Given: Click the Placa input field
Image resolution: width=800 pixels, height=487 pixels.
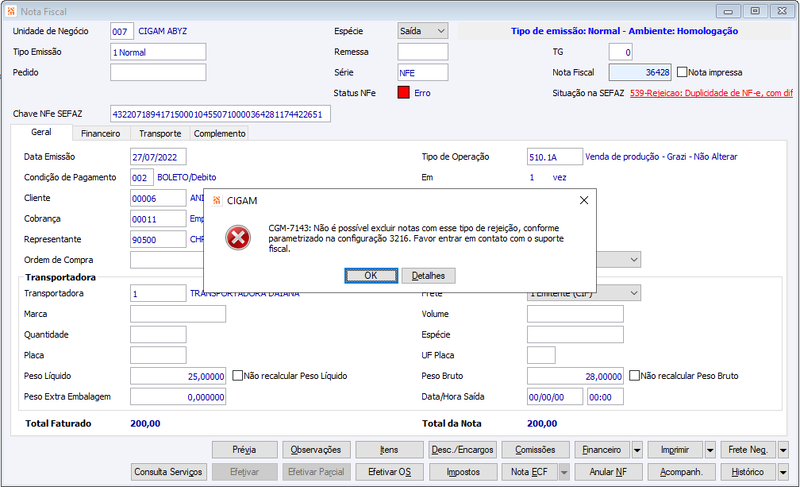Looking at the screenshot, I should pos(158,355).
